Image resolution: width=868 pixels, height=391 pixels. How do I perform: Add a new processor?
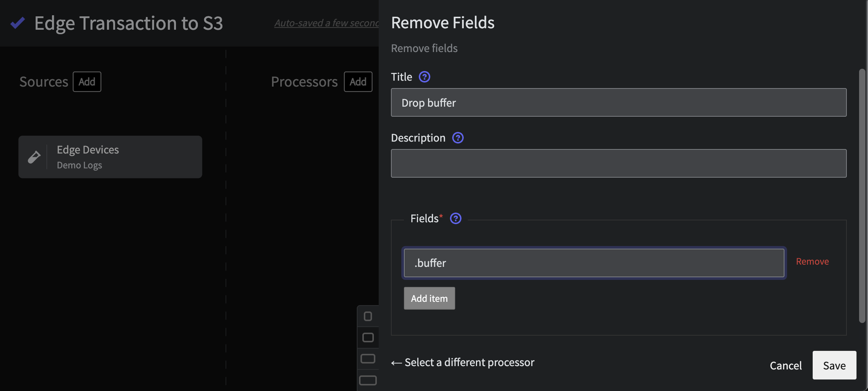tap(358, 82)
